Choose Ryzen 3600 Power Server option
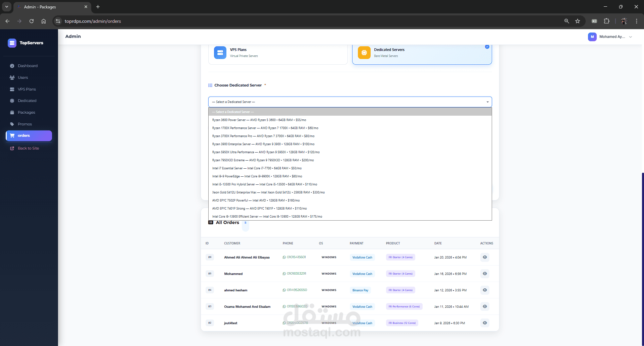 [350, 120]
